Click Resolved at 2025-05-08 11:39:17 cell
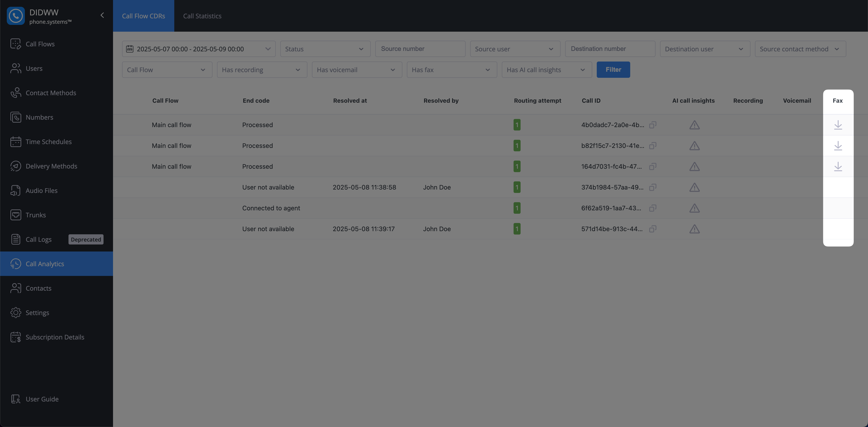Image resolution: width=868 pixels, height=427 pixels. pyautogui.click(x=363, y=229)
